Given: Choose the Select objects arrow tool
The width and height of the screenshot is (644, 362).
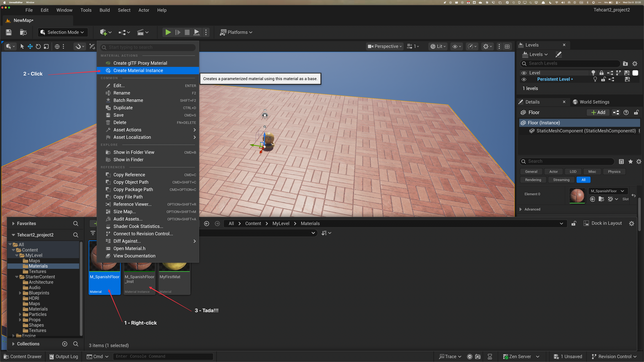Looking at the screenshot, I should (x=22, y=46).
